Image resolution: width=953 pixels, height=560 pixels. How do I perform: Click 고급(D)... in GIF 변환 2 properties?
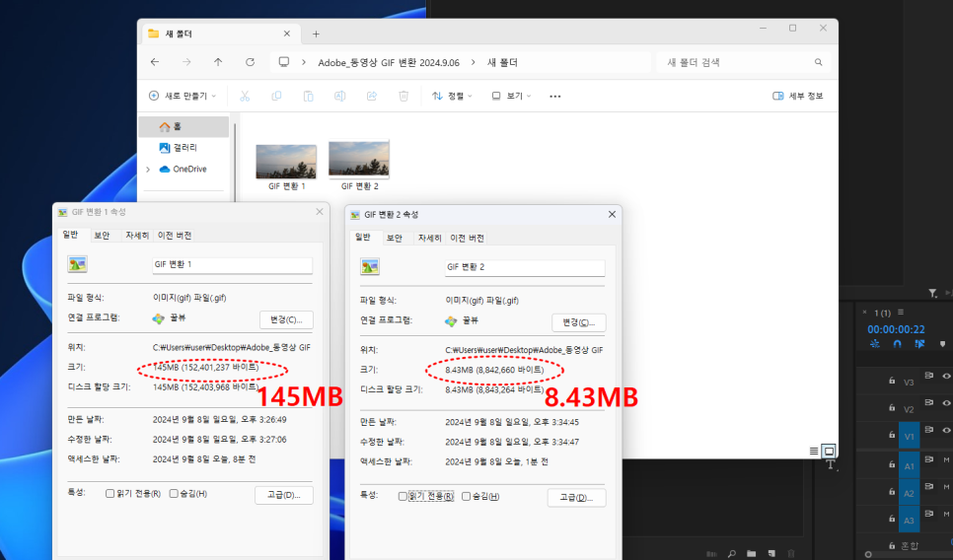point(576,498)
